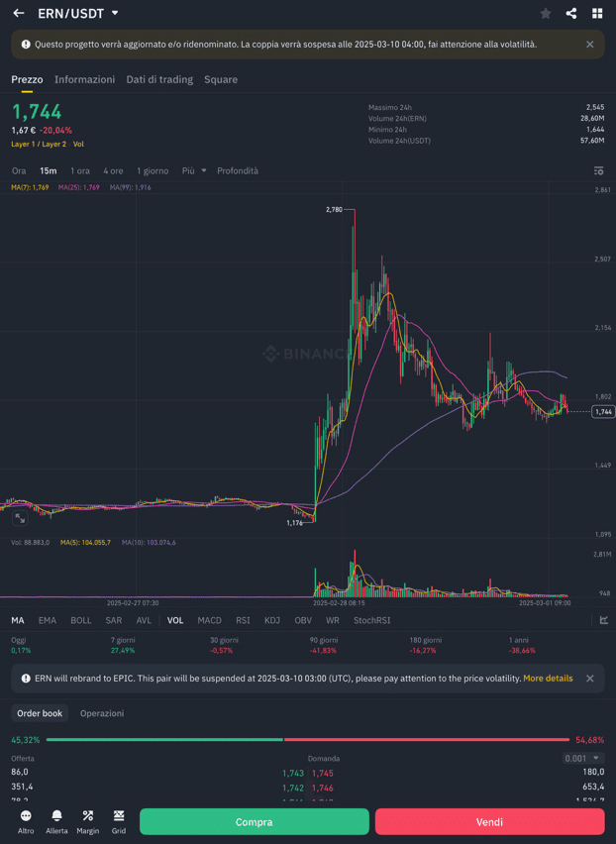Screen dimensions: 616x844
Task: Toggle the MA indicator
Action: coord(18,620)
